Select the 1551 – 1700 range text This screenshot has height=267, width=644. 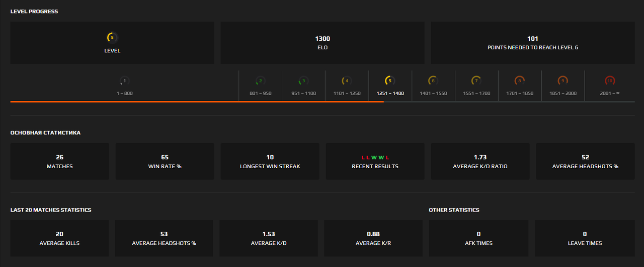tap(476, 93)
